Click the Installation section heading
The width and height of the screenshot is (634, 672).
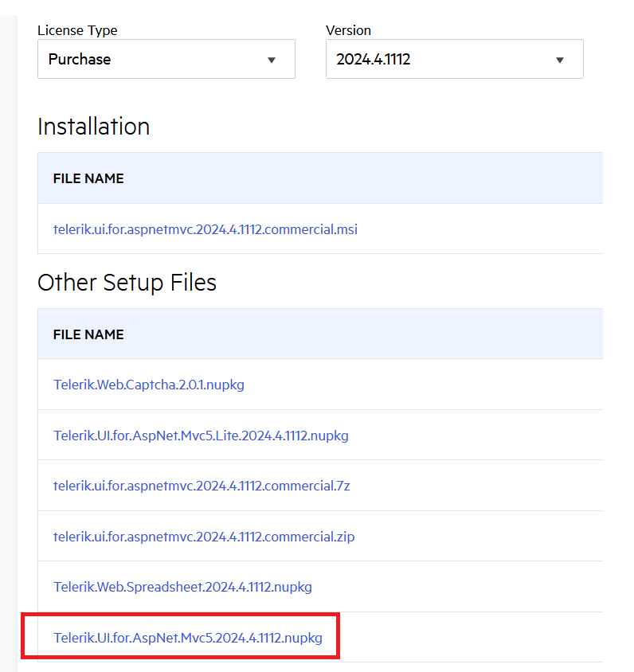point(93,127)
